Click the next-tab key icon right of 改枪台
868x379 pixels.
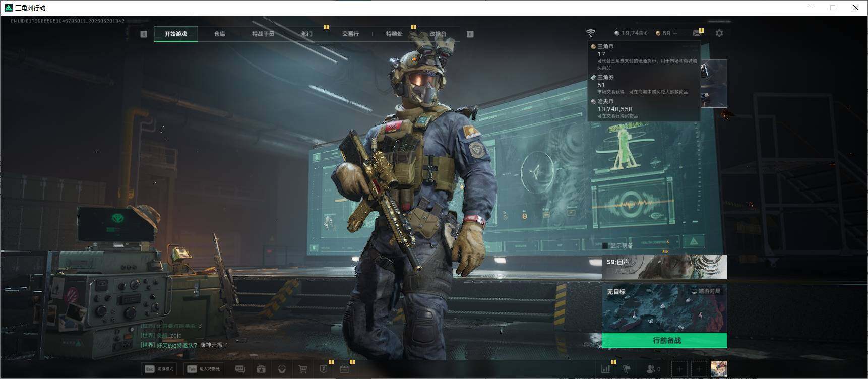470,34
